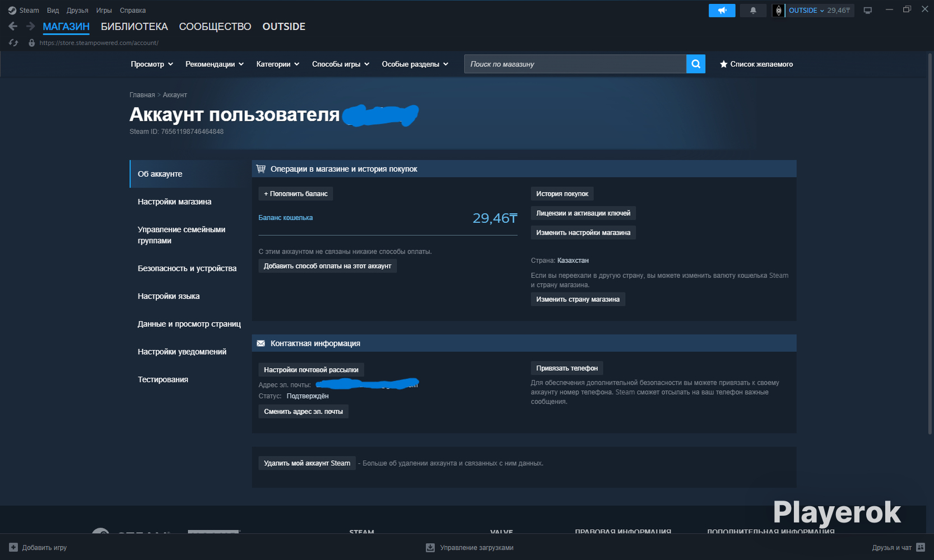Reload the page with the refresh icon
Viewport: 934px width, 560px height.
[13, 43]
